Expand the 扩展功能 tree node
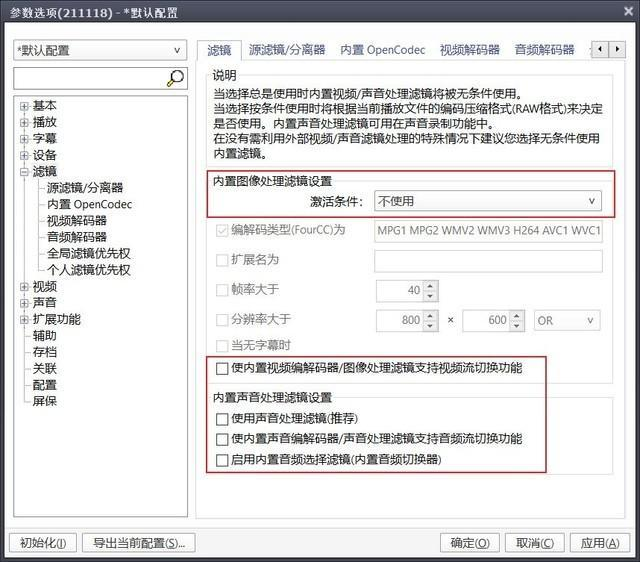Image resolution: width=640 pixels, height=562 pixels. point(24,320)
